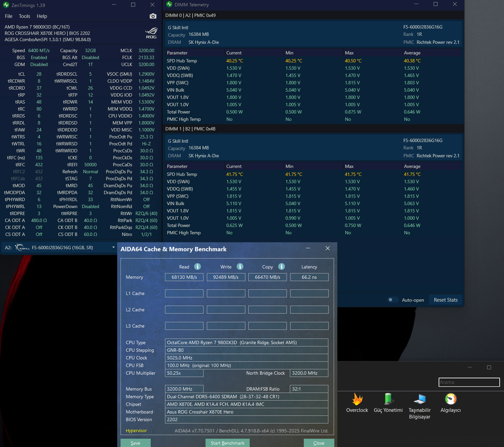
Task: Click the Close button in AIDA64 benchmark
Action: coord(319,443)
